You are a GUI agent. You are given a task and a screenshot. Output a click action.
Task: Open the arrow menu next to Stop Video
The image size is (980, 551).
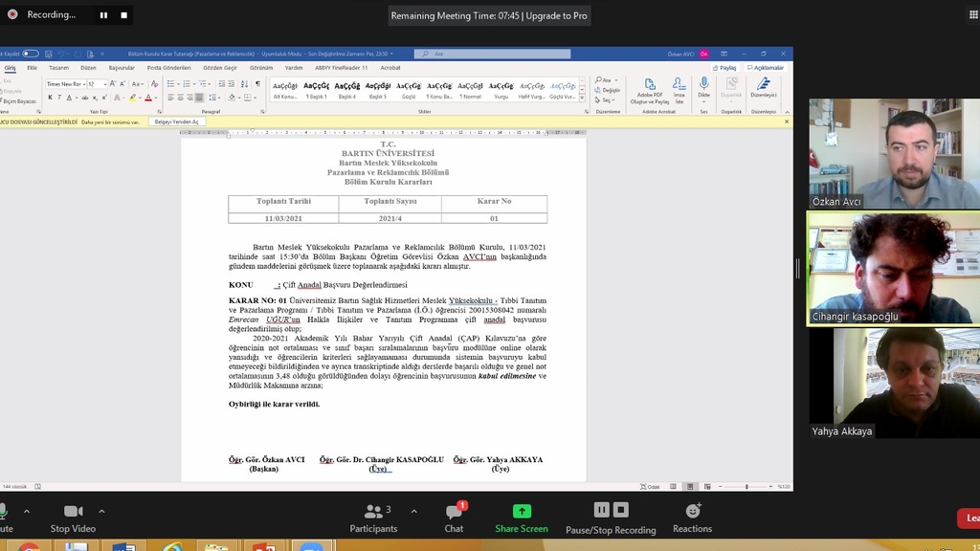point(101,511)
